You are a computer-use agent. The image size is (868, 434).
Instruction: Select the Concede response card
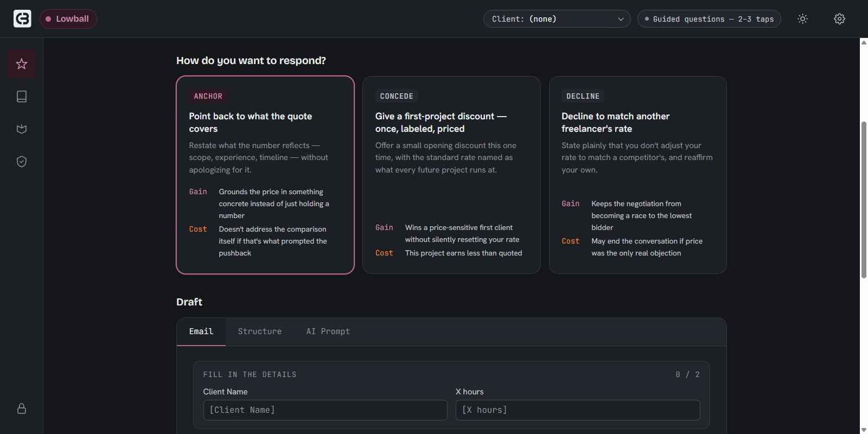click(451, 175)
